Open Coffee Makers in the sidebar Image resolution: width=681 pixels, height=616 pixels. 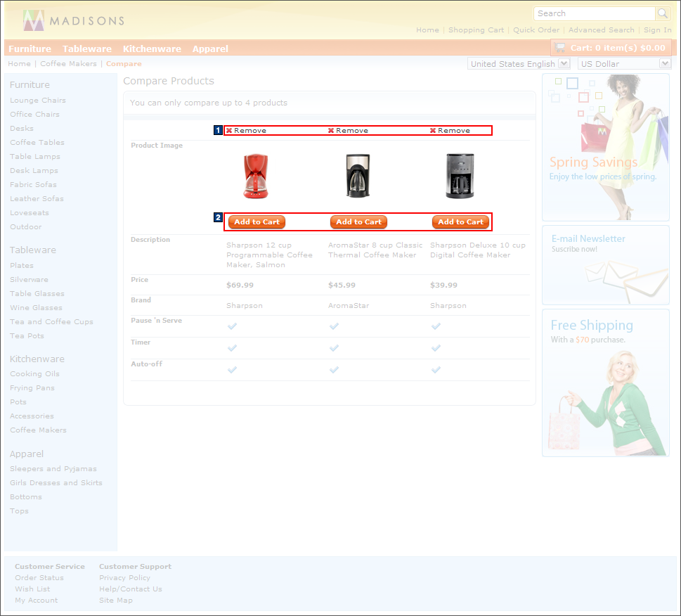coord(38,430)
